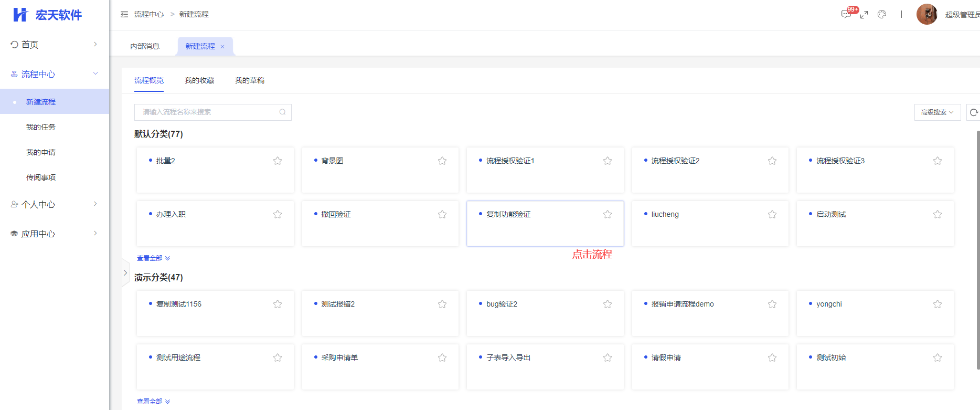Click the star on the yongchi card
Viewport: 980px width, 410px height.
point(938,304)
